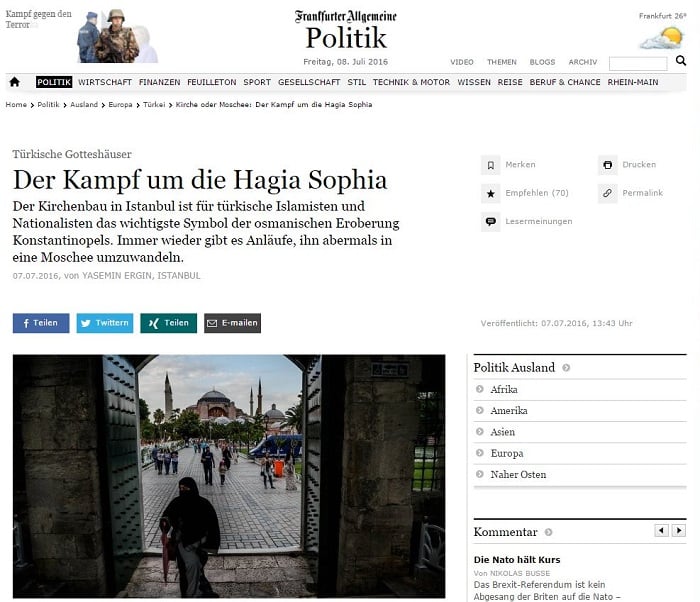Click the Permalink chain icon
Image resolution: width=700 pixels, height=602 pixels.
click(x=607, y=193)
